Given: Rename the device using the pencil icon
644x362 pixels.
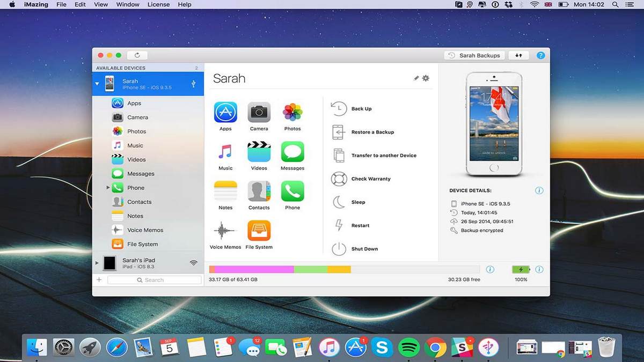Looking at the screenshot, I should [416, 78].
